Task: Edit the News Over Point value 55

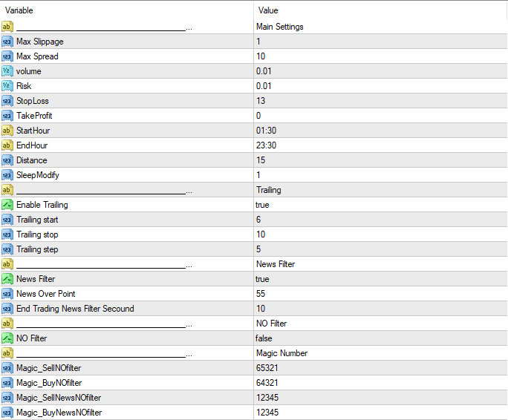Action: coord(261,294)
